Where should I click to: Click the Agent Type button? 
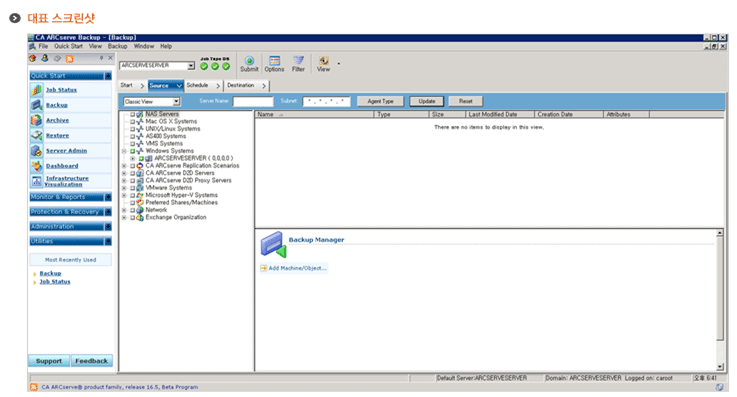(381, 101)
